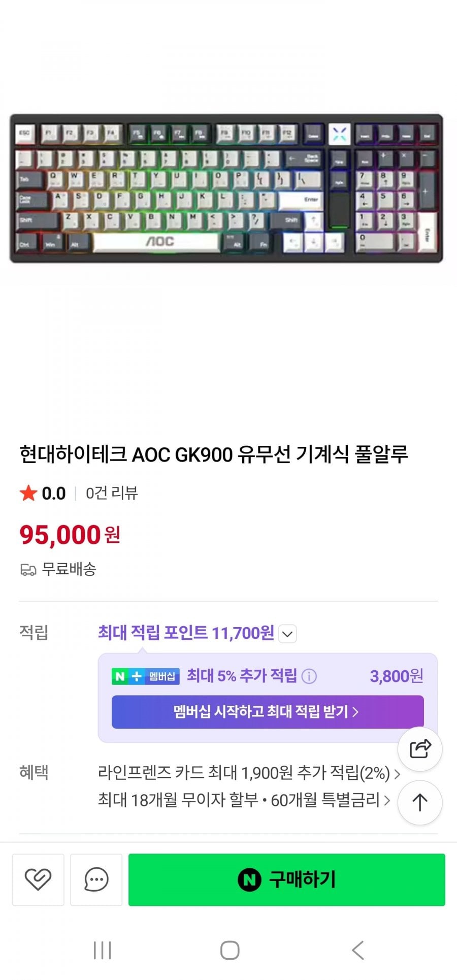Expand 라인프렌즈 카드 추가 적립 details
The width and height of the screenshot is (457, 980).
[397, 774]
